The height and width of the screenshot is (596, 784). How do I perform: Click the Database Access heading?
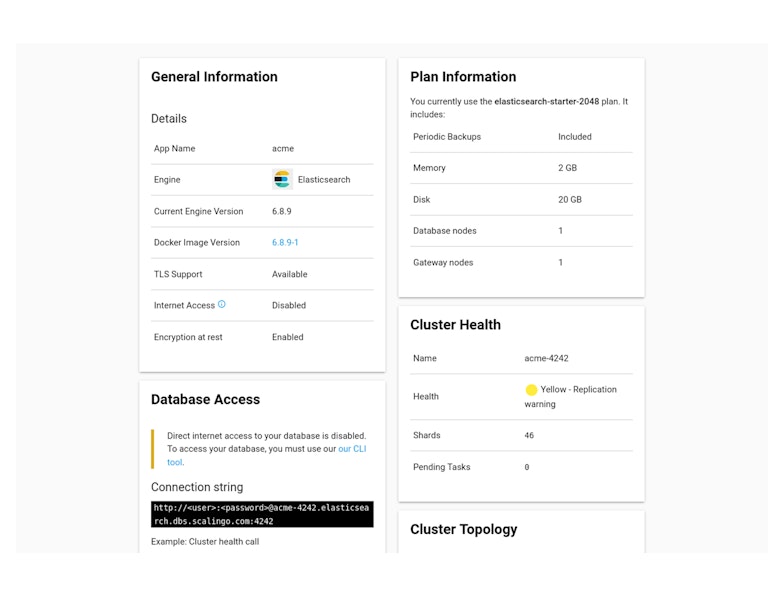[205, 400]
